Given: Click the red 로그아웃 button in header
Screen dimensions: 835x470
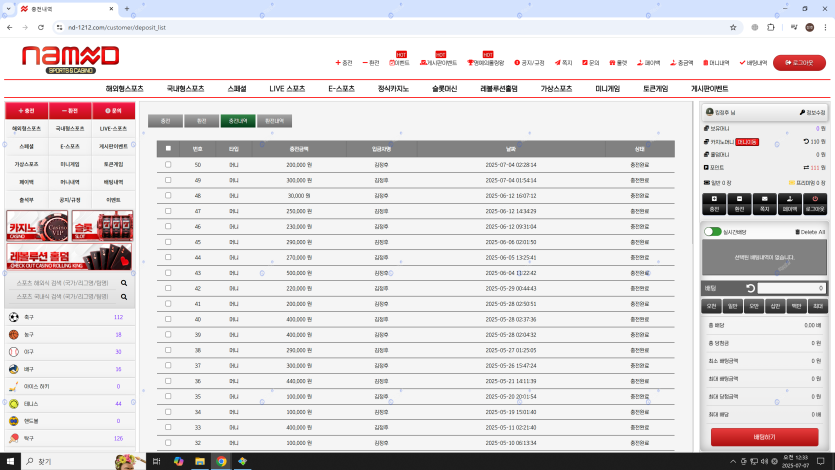Looking at the screenshot, I should (799, 62).
